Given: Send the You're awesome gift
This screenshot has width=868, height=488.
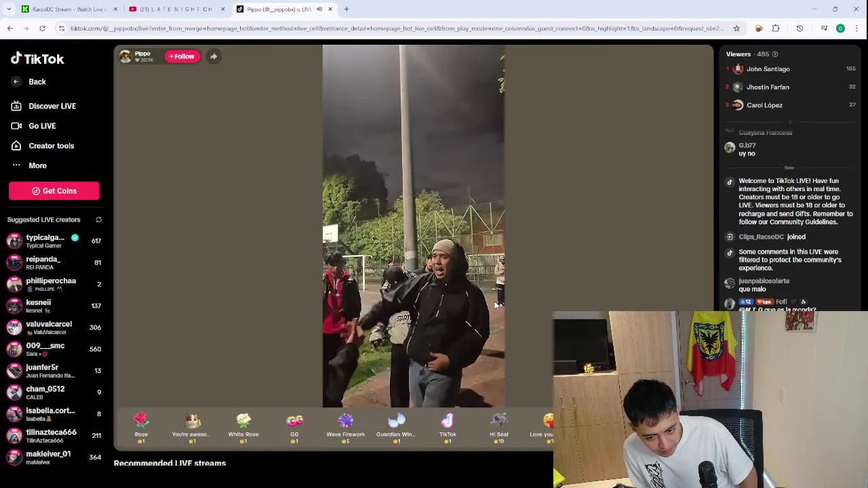Looking at the screenshot, I should tap(191, 428).
